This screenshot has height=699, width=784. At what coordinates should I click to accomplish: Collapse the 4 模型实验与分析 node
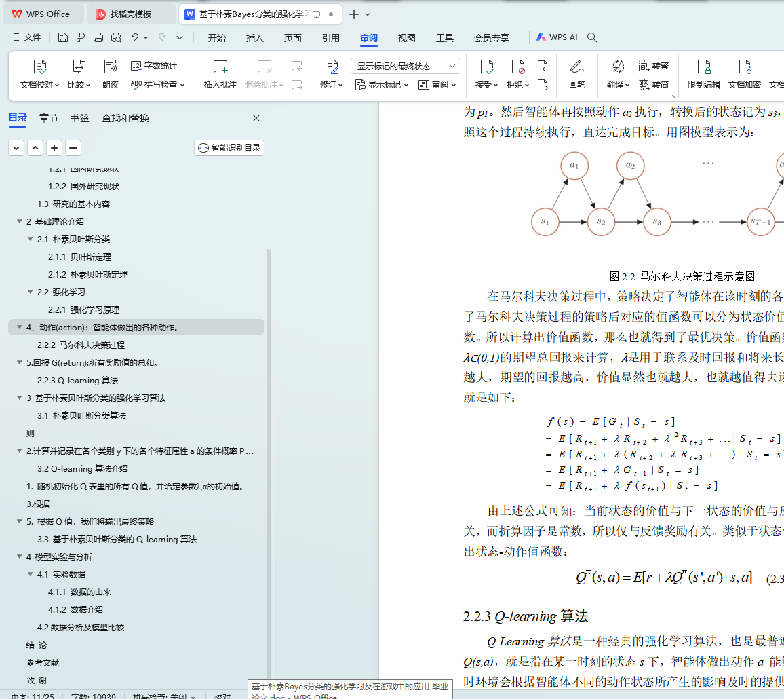[x=20, y=556]
